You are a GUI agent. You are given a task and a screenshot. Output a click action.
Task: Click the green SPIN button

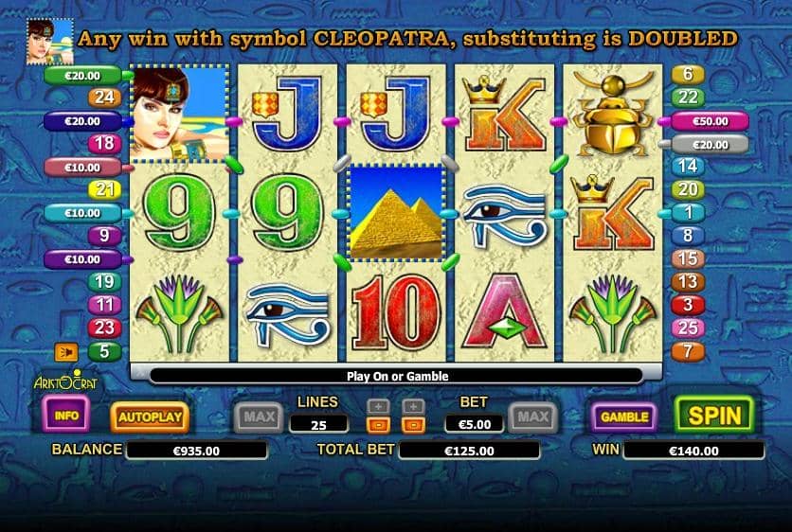tap(714, 416)
